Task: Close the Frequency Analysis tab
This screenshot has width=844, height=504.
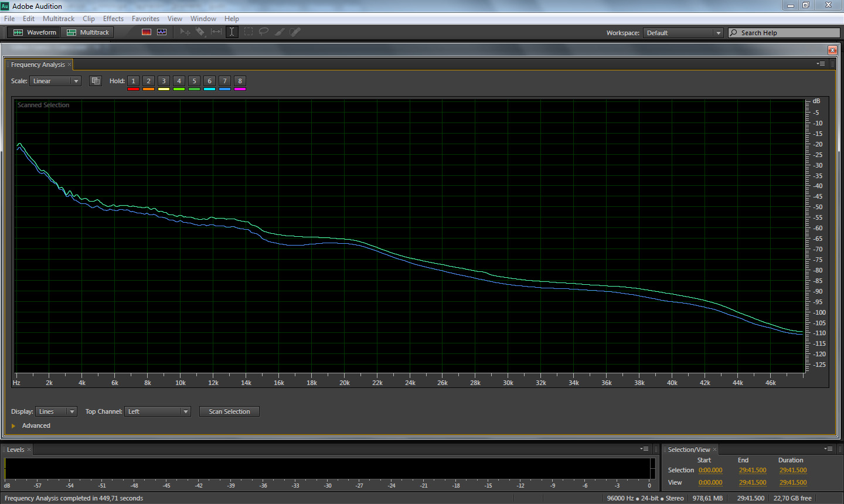Action: click(x=69, y=64)
